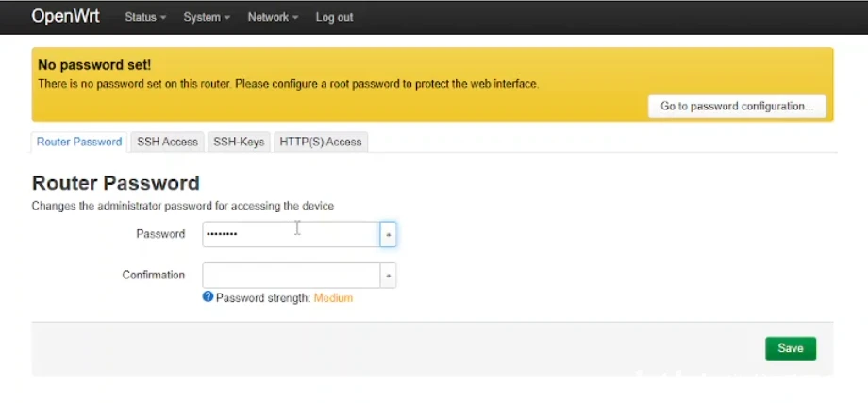868x403 pixels.
Task: Open the Status dropdown menu
Action: [x=145, y=18]
